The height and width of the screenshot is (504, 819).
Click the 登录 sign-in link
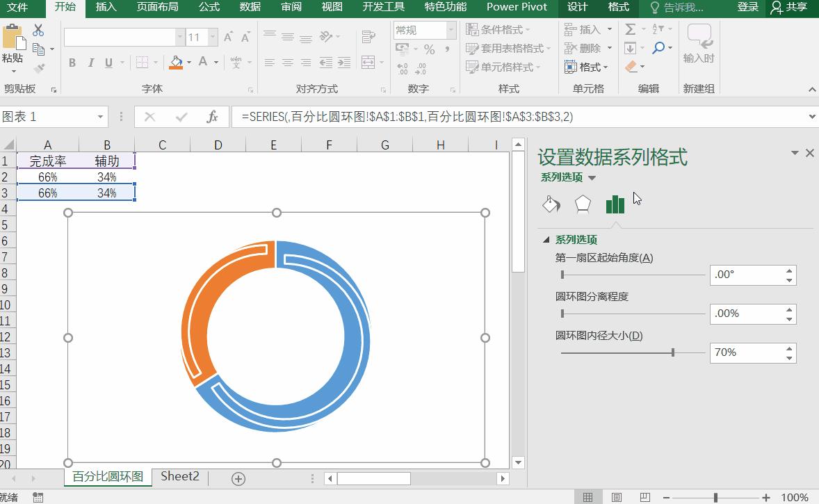click(747, 8)
